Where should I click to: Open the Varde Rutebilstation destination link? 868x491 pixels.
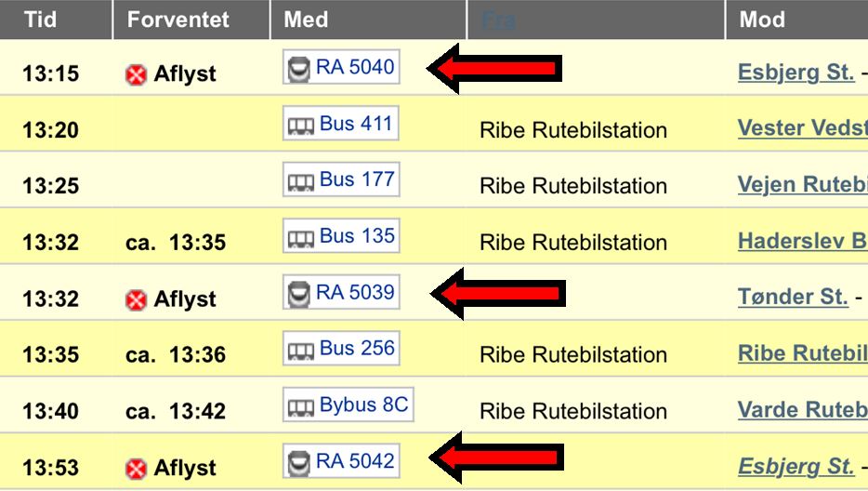pos(802,409)
